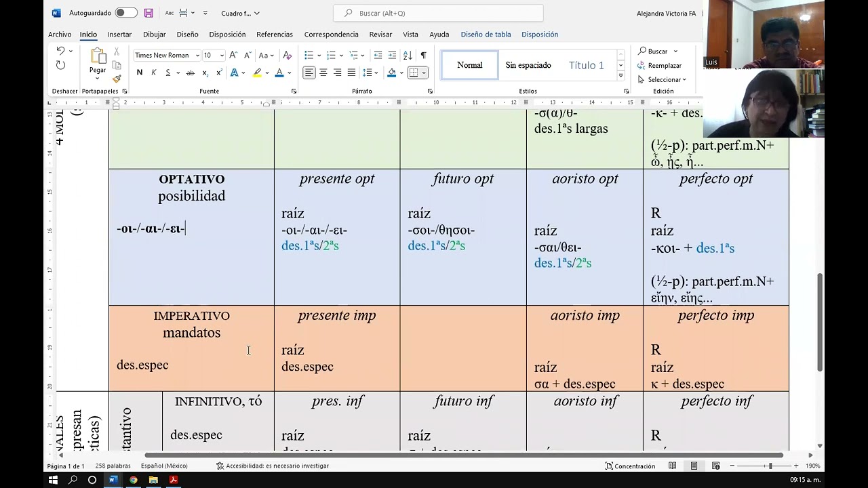Viewport: 868px width, 488px height.
Task: Expand the styles gallery more arrow
Action: coord(620,76)
